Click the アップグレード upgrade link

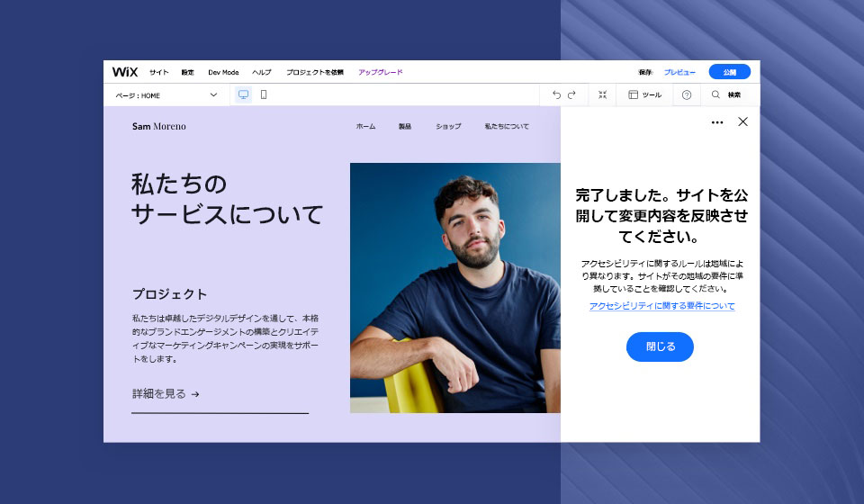pyautogui.click(x=380, y=72)
